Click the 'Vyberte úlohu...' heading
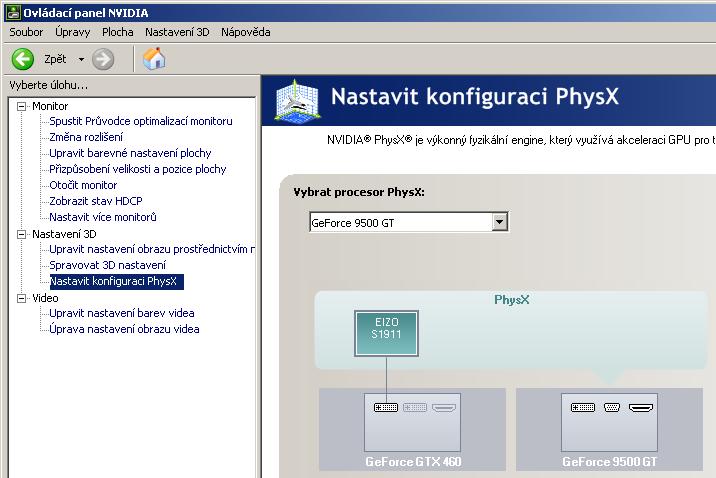This screenshot has height=478, width=716. (48, 85)
